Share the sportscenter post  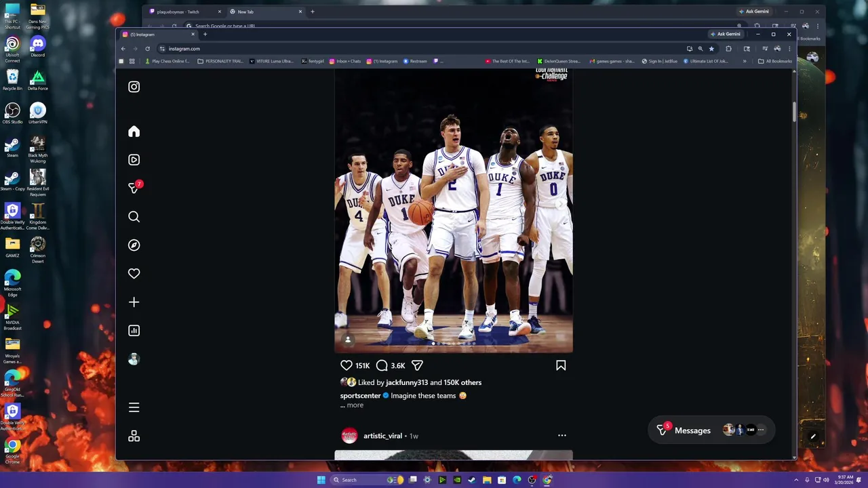pyautogui.click(x=417, y=365)
